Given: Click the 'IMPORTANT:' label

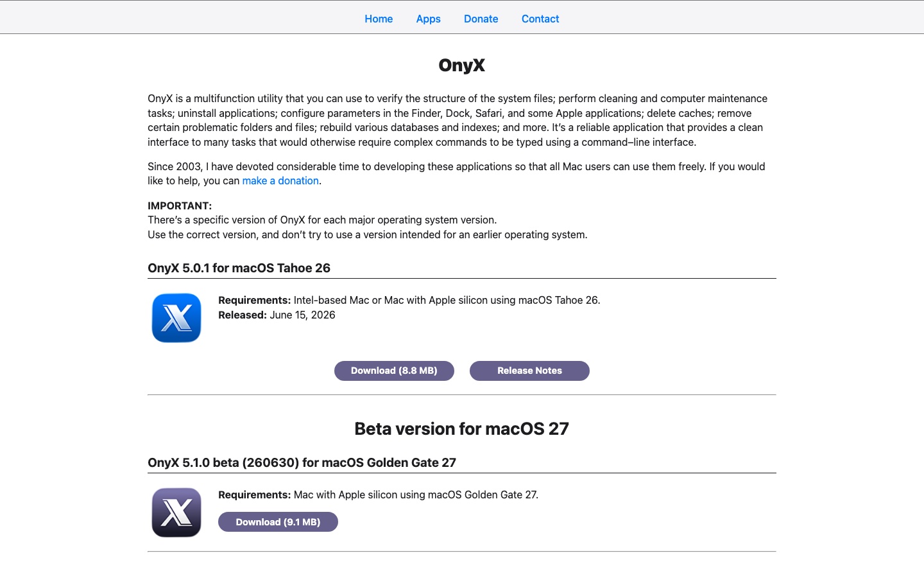Looking at the screenshot, I should (180, 206).
